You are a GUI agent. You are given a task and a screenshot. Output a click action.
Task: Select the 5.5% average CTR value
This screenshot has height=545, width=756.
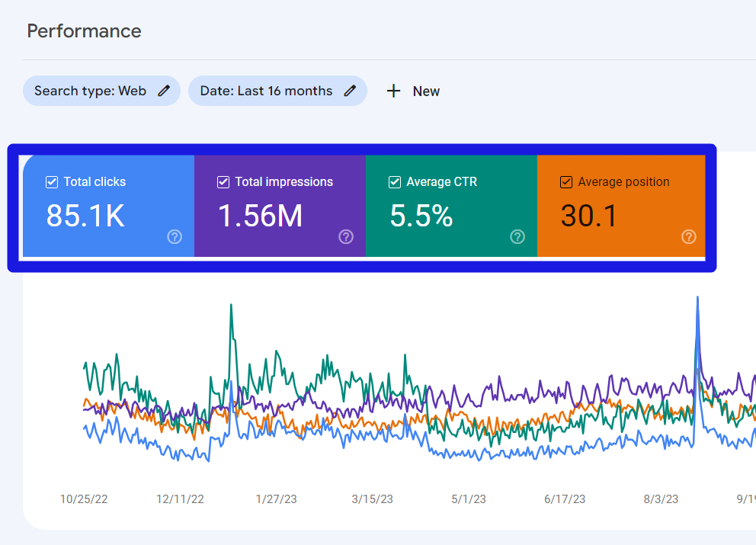pyautogui.click(x=421, y=216)
